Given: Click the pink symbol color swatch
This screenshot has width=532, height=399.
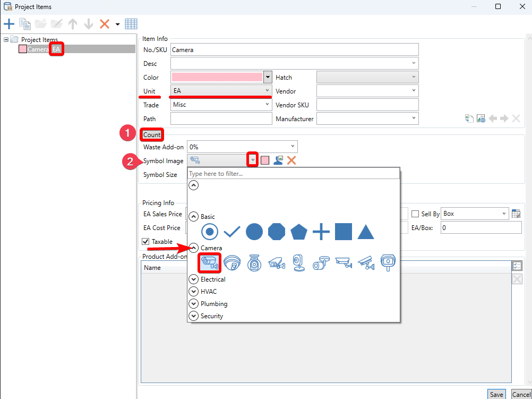Looking at the screenshot, I should pyautogui.click(x=265, y=160).
